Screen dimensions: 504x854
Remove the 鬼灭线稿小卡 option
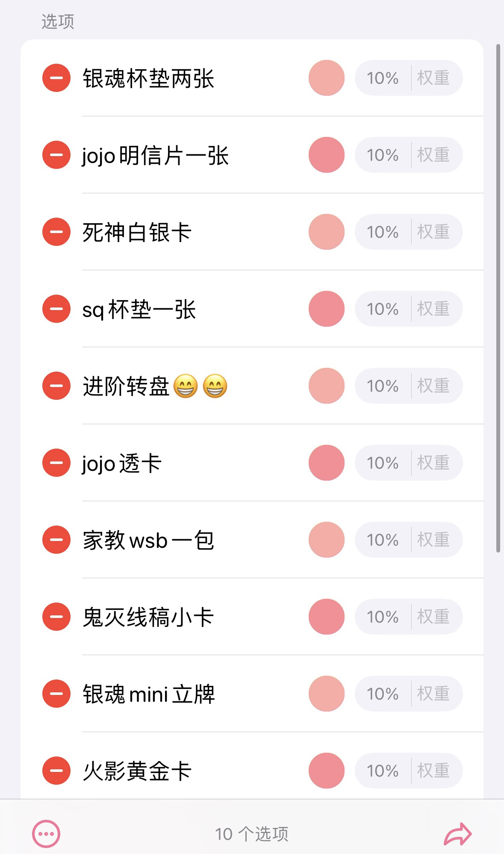pyautogui.click(x=56, y=617)
